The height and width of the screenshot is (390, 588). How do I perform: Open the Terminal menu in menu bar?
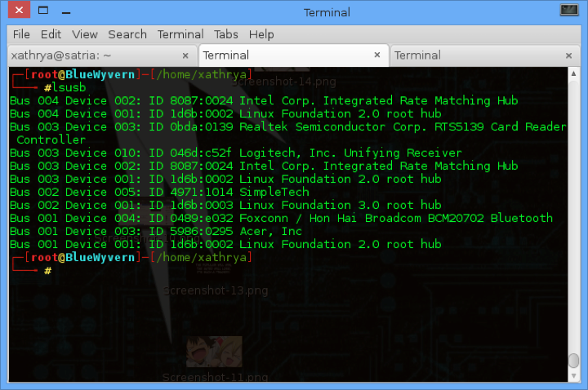point(180,34)
